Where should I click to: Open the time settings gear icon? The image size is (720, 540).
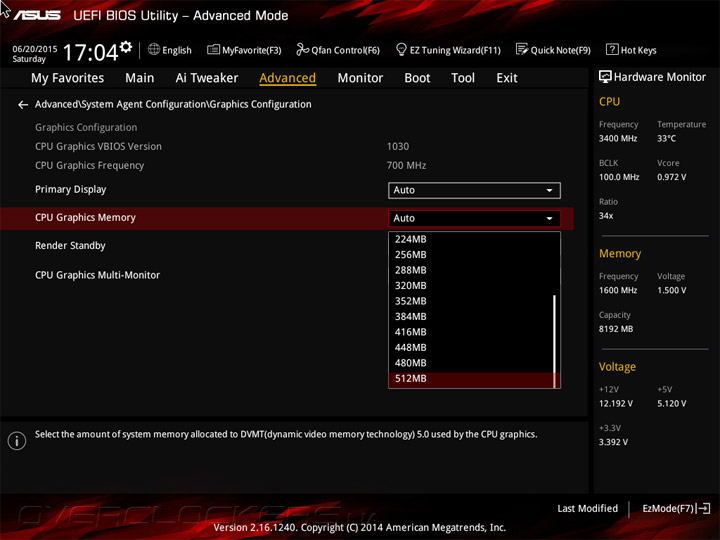coord(126,47)
